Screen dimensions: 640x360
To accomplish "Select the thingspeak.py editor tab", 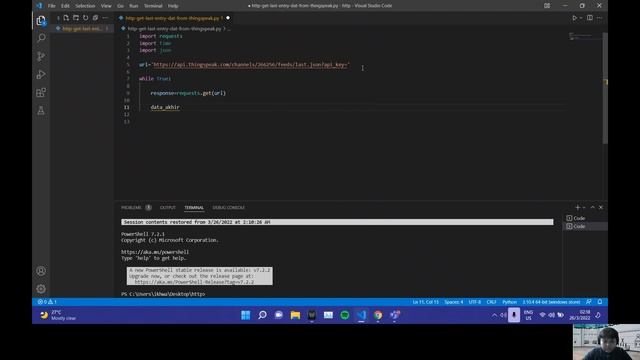I will pyautogui.click(x=174, y=18).
